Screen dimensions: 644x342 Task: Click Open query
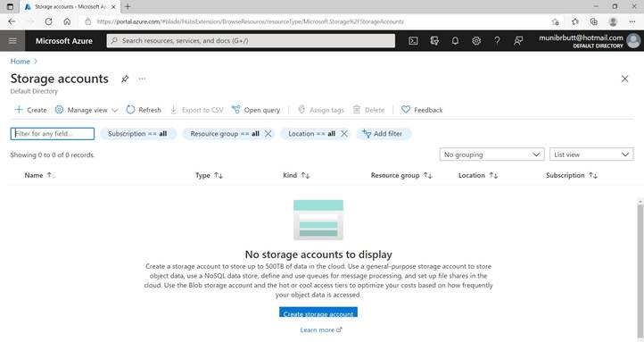[256, 110]
